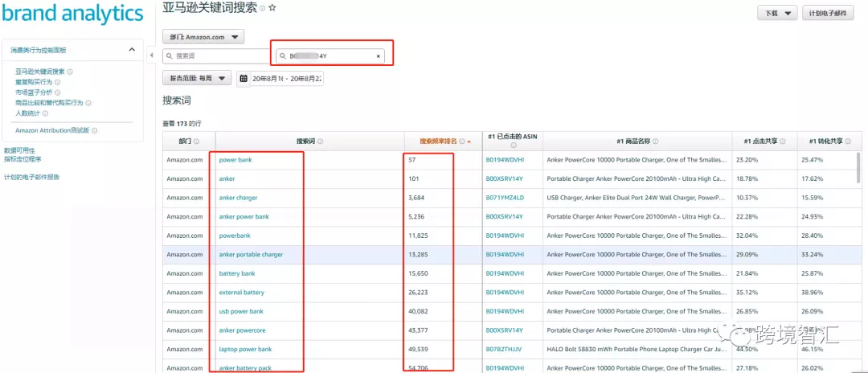Click the table vertical scrollbar
Image resolution: width=868 pixels, height=373 pixels.
tap(858, 168)
